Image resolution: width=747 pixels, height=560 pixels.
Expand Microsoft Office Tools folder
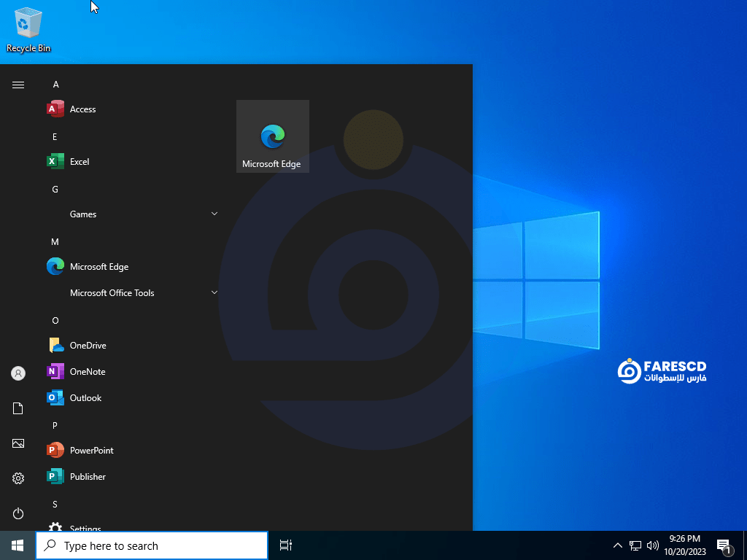click(x=112, y=292)
